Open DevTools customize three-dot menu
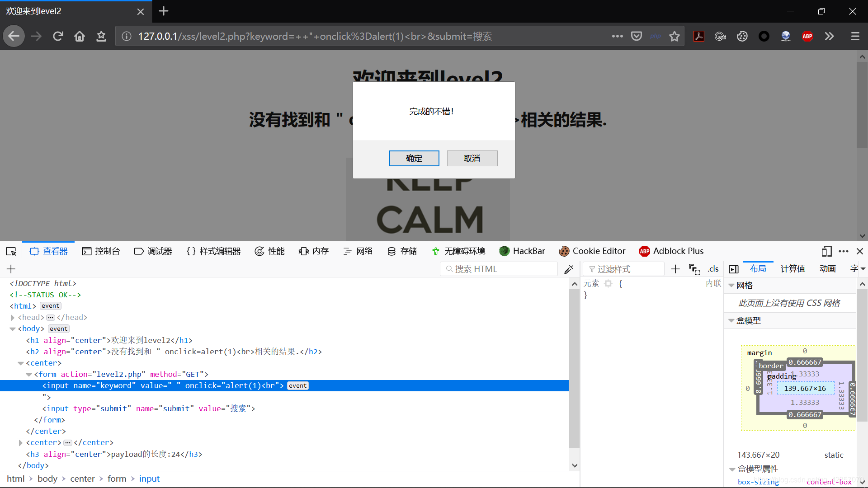868x488 pixels. pyautogui.click(x=844, y=251)
